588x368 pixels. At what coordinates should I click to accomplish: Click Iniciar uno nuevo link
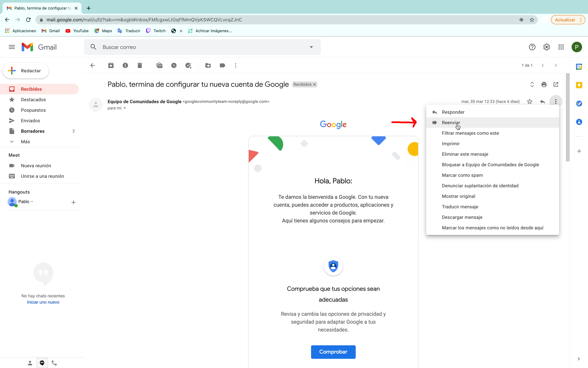pos(43,302)
